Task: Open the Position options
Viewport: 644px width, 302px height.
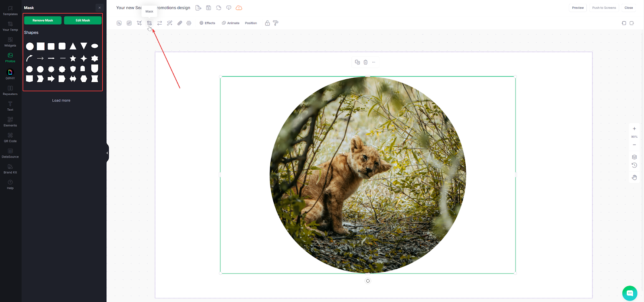Action: [251, 23]
